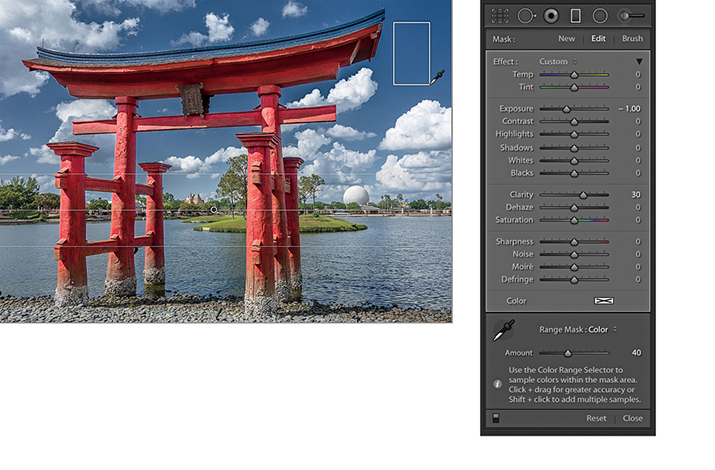Screen dimensions: 715x470
Task: Select the Crop Overlay grid tool
Action: 499,15
